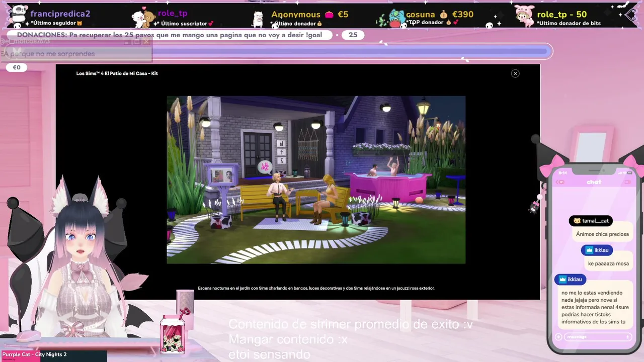
Task: Click the pink pig-hat character icon
Action: coord(524,17)
